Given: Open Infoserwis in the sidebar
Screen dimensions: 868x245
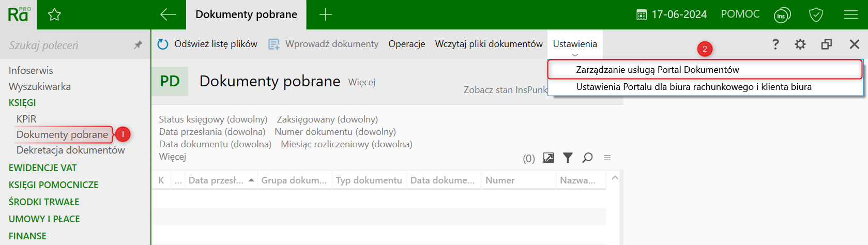Looking at the screenshot, I should tap(31, 70).
